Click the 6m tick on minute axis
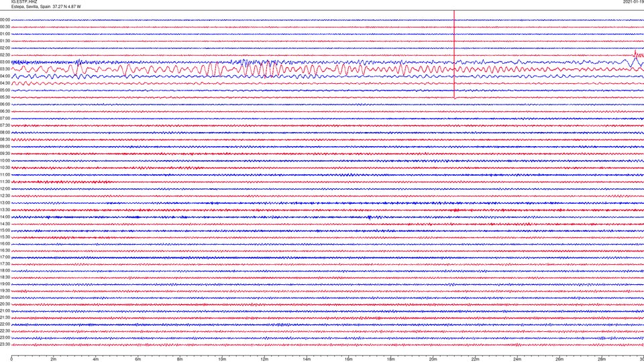This screenshot has height=362, width=644. point(138,359)
